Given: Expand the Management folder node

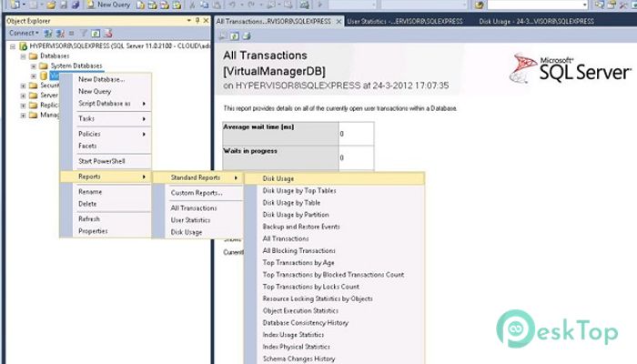Looking at the screenshot, I should (23, 116).
